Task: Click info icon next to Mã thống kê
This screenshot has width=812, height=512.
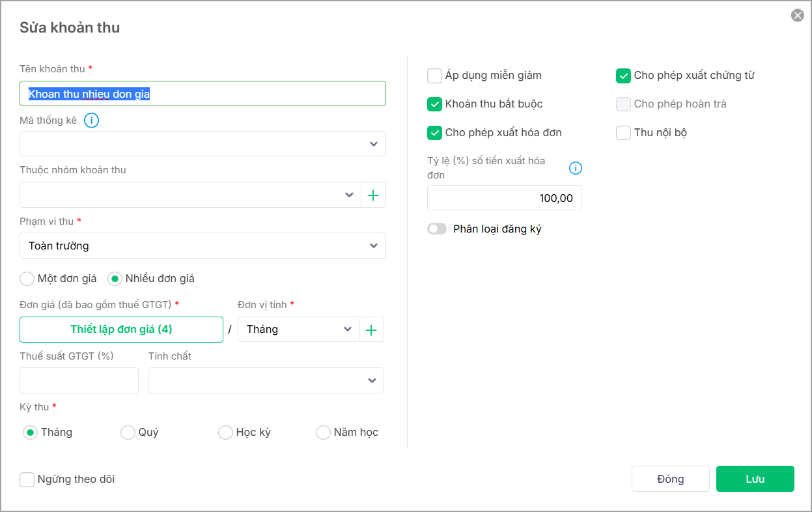Action: tap(92, 121)
